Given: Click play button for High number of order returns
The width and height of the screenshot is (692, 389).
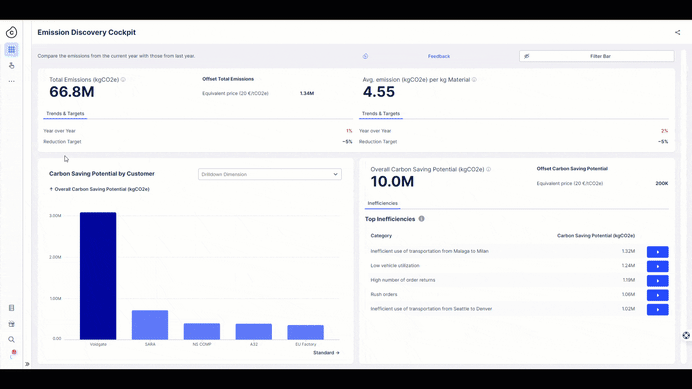Looking at the screenshot, I should (658, 281).
